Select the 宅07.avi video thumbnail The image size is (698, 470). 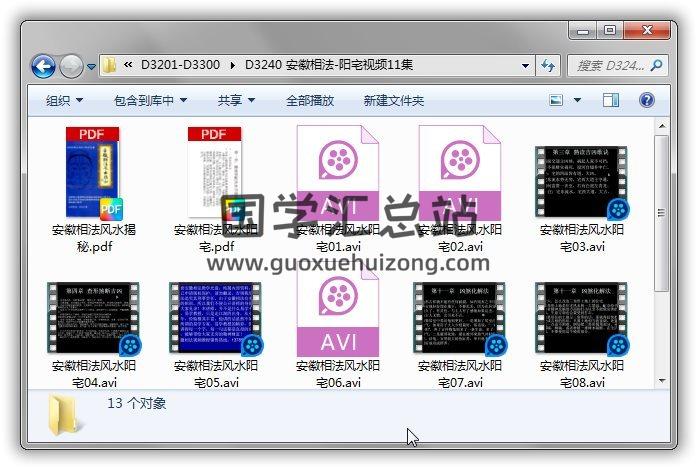[x=460, y=319]
